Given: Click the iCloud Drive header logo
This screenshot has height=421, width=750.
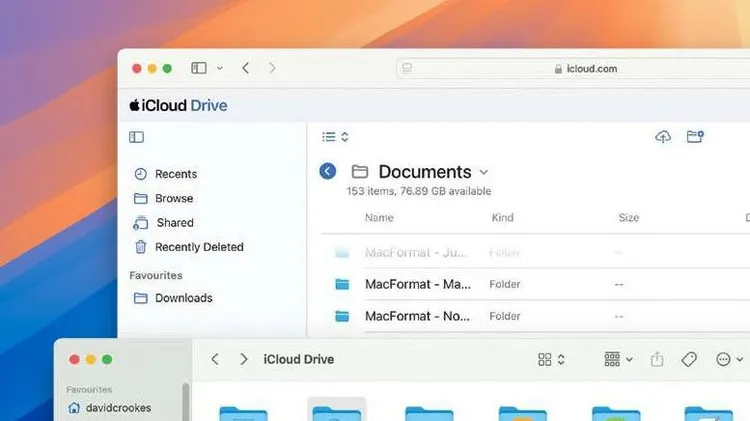Looking at the screenshot, I should (x=178, y=105).
